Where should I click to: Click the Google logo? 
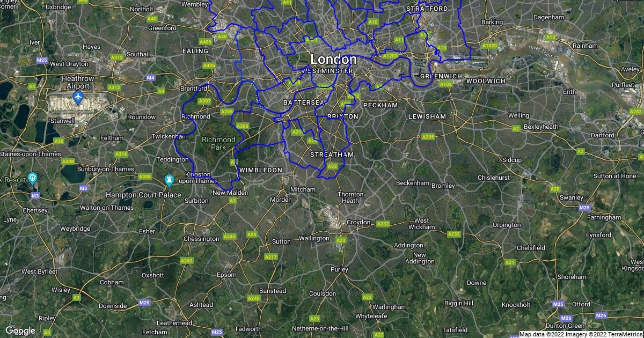[20, 330]
